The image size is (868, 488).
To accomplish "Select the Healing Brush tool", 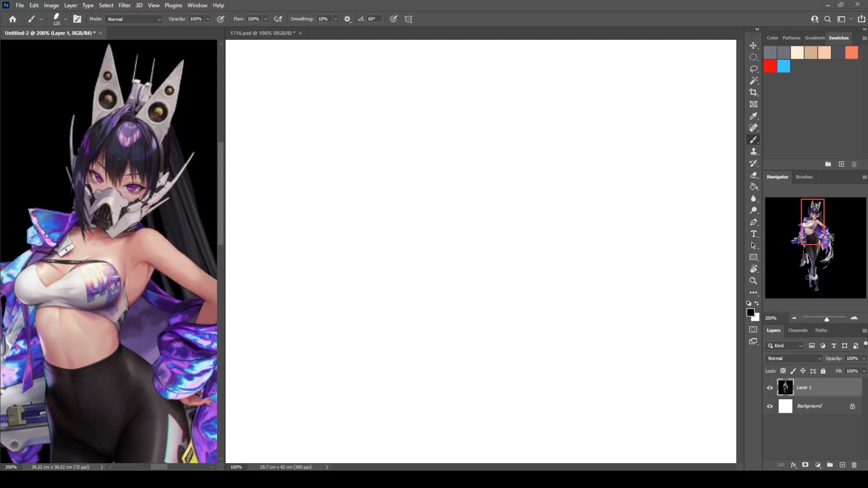I will tap(753, 128).
